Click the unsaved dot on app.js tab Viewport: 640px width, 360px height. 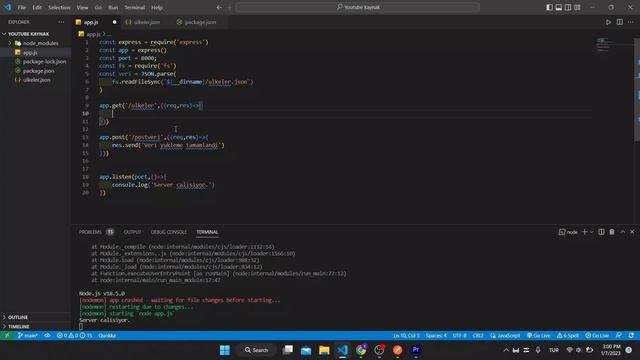114,22
